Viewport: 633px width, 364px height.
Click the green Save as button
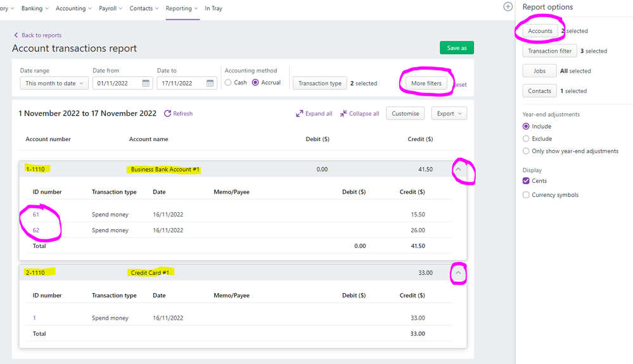click(x=456, y=48)
